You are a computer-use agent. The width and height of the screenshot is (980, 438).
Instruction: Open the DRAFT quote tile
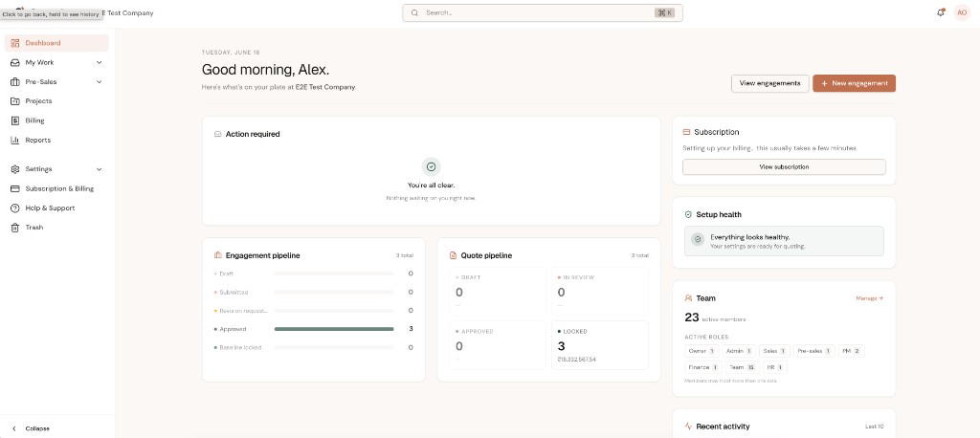(x=498, y=292)
